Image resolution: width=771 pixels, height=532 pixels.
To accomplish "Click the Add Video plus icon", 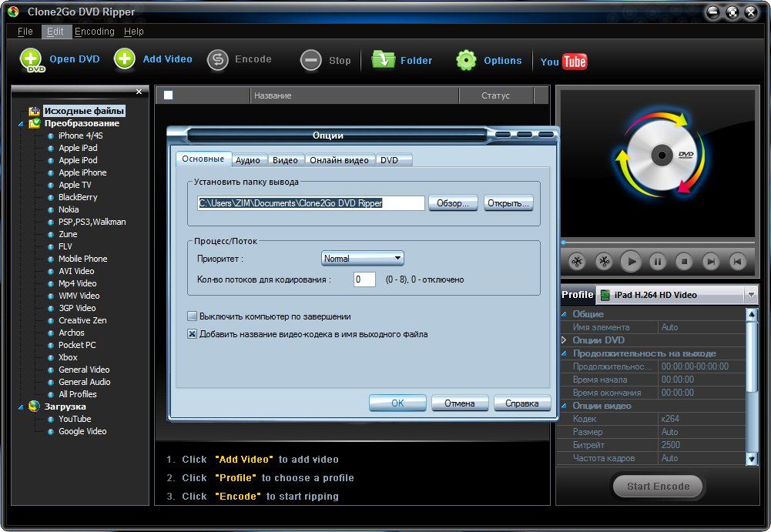I will [x=125, y=59].
